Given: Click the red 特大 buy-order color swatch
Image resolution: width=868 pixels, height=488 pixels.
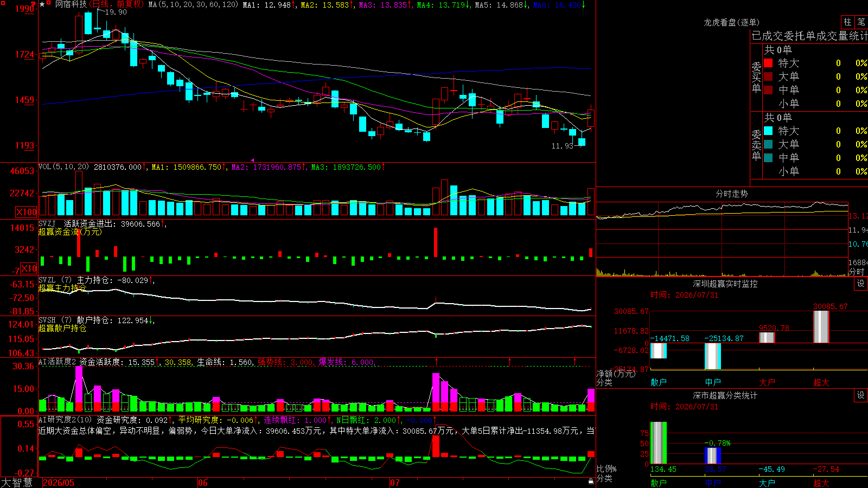Looking at the screenshot, I should pos(768,63).
